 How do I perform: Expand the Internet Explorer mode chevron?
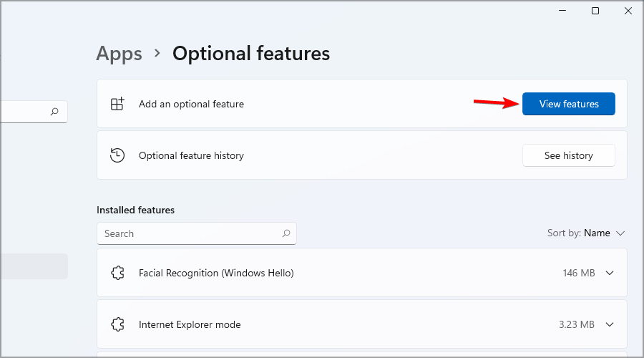[x=610, y=324]
